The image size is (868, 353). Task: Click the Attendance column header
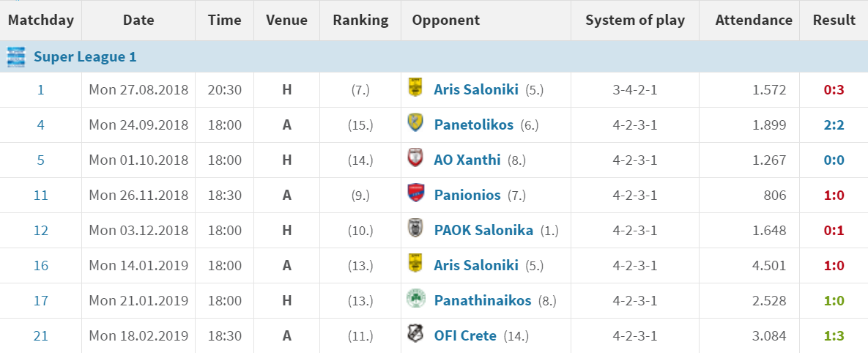[754, 21]
